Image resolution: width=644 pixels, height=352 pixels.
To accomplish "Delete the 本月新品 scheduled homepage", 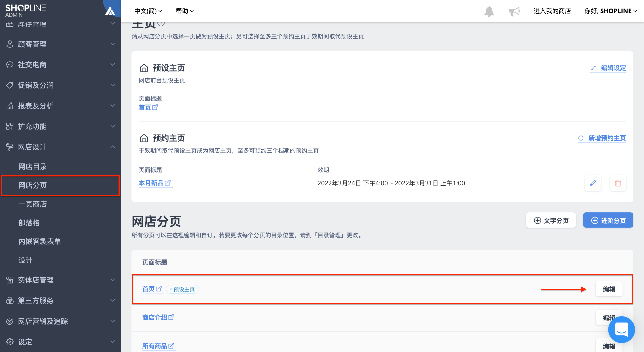I will pyautogui.click(x=618, y=183).
